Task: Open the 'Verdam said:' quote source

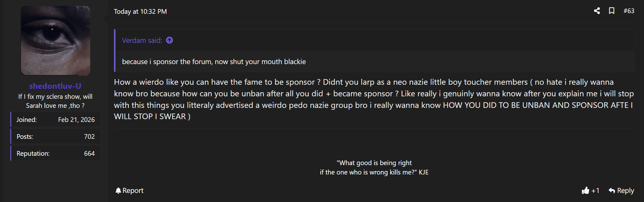Action: [142, 40]
